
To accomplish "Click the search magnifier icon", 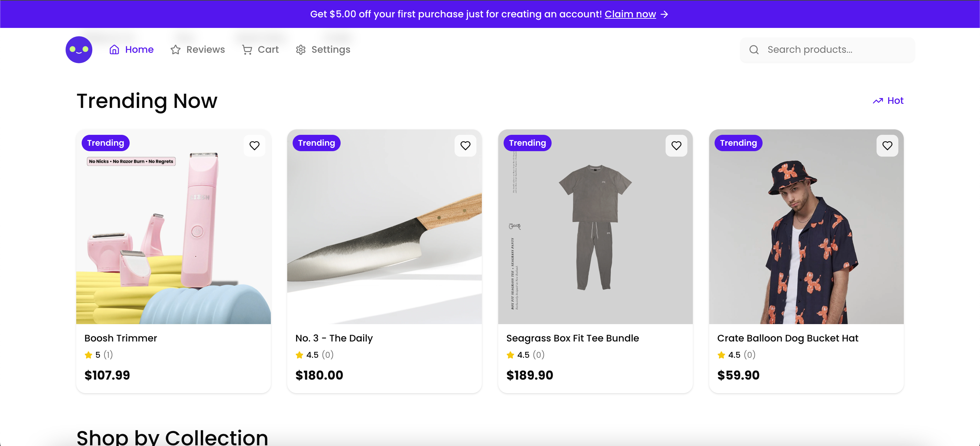I will 754,49.
